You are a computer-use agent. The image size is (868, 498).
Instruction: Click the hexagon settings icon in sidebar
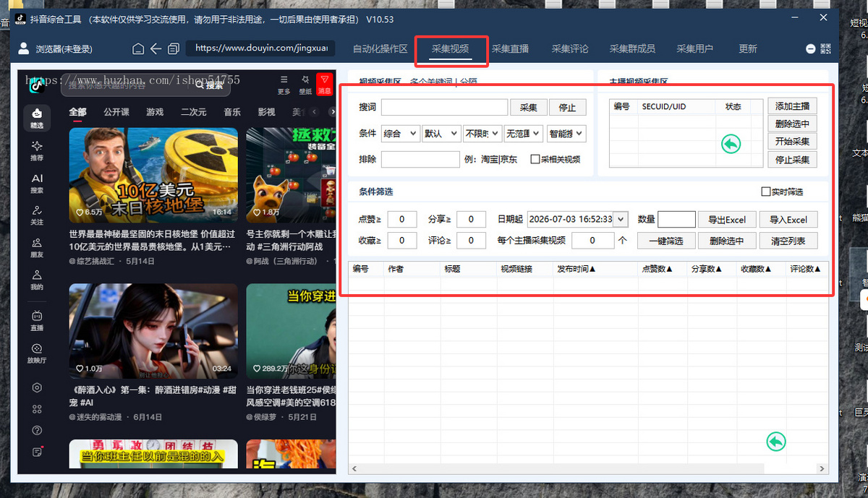[37, 387]
